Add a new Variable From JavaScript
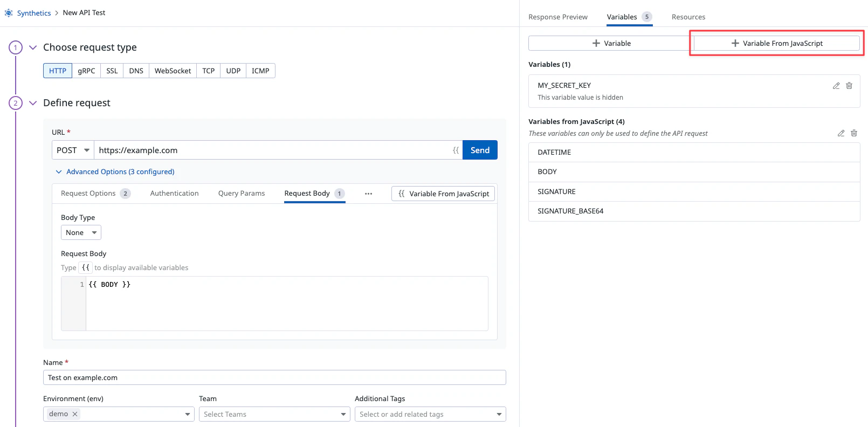The image size is (868, 427). tap(776, 43)
